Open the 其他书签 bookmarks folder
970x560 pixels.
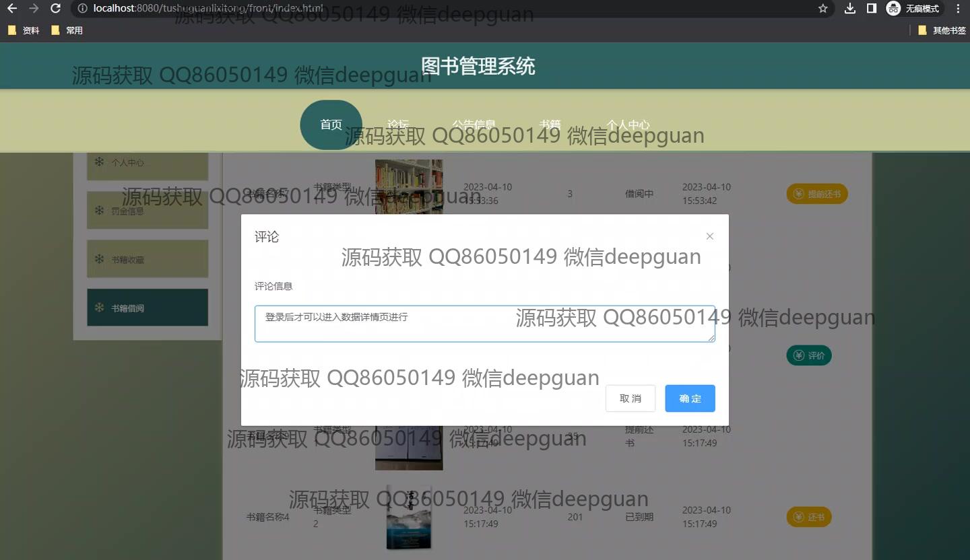click(942, 30)
